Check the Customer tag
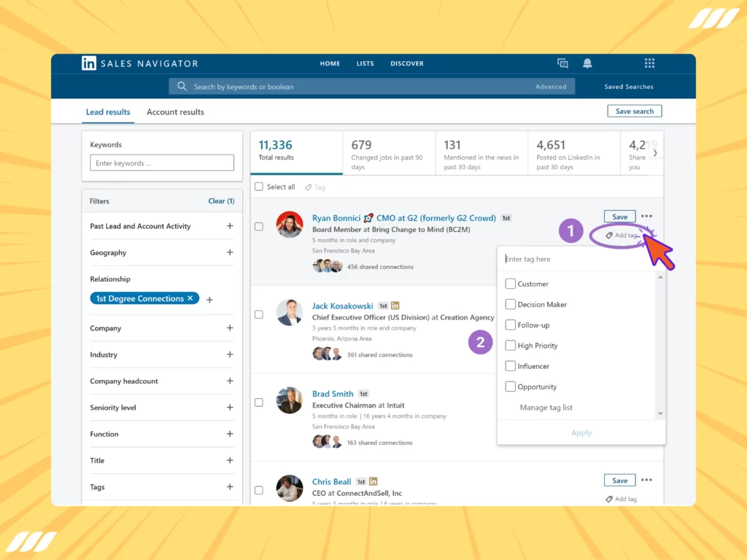 tap(510, 284)
